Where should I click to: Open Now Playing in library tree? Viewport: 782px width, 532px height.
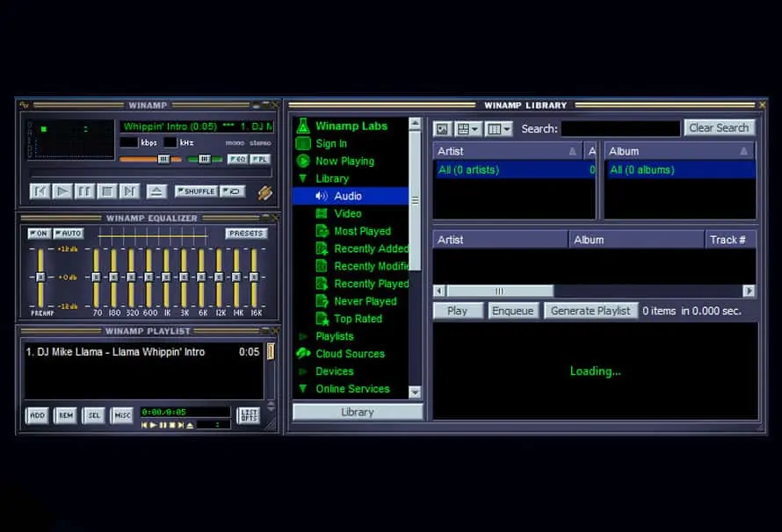[x=344, y=161]
